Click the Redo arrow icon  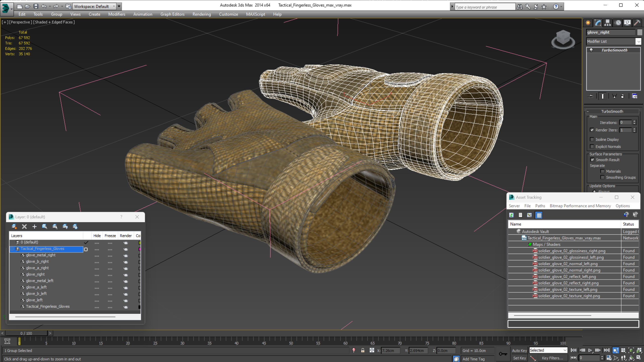(x=56, y=6)
